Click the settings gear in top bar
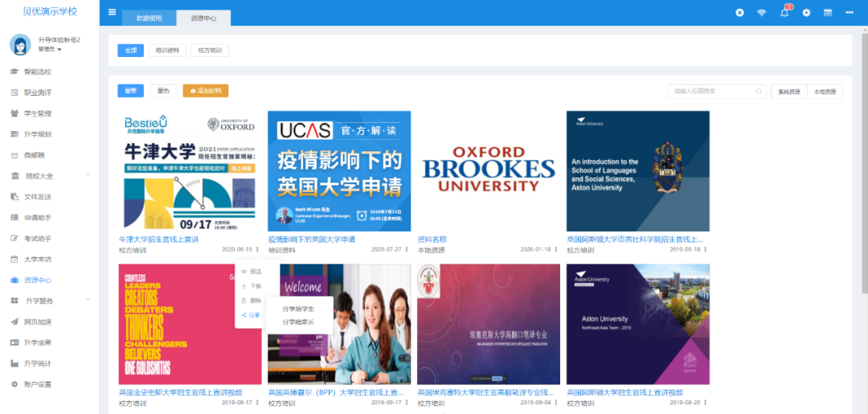 pyautogui.click(x=806, y=13)
